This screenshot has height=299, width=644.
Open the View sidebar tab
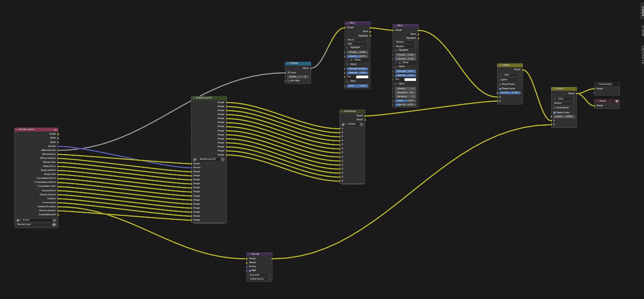[x=642, y=31]
